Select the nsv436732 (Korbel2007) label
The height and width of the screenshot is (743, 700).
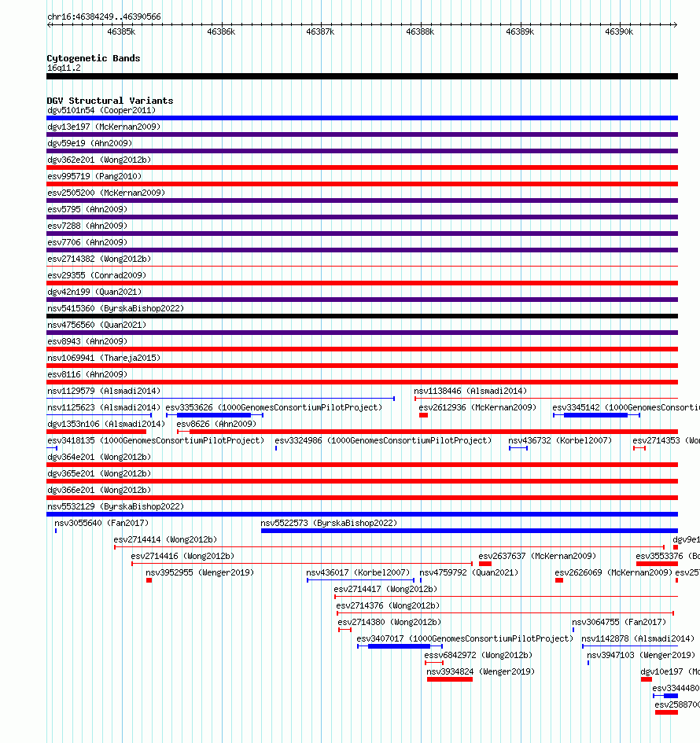(x=560, y=440)
